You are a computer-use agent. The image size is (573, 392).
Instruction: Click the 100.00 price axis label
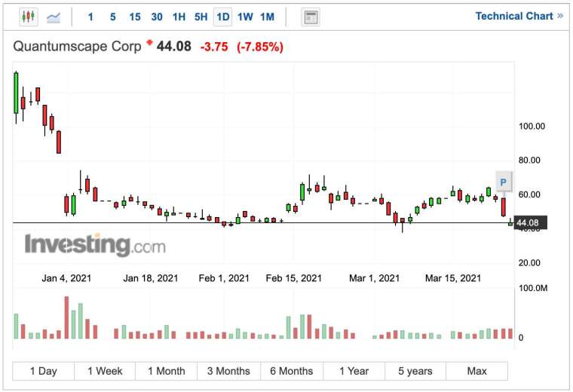click(x=532, y=127)
